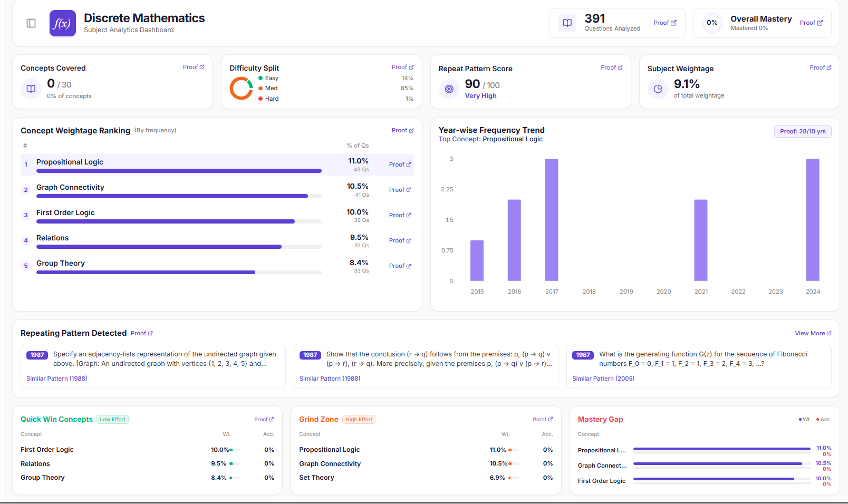Open Proof link in Repeat Pattern Score card

pos(612,67)
